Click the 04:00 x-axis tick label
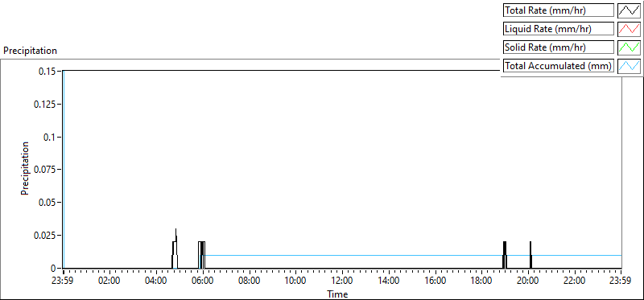The height and width of the screenshot is (300, 644). 156,282
